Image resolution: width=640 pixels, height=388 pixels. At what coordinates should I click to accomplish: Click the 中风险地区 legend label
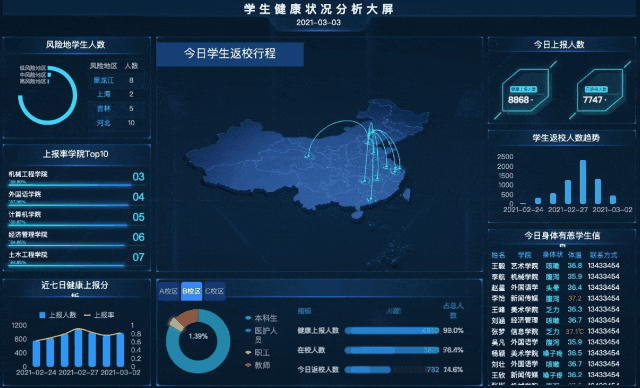click(x=33, y=75)
